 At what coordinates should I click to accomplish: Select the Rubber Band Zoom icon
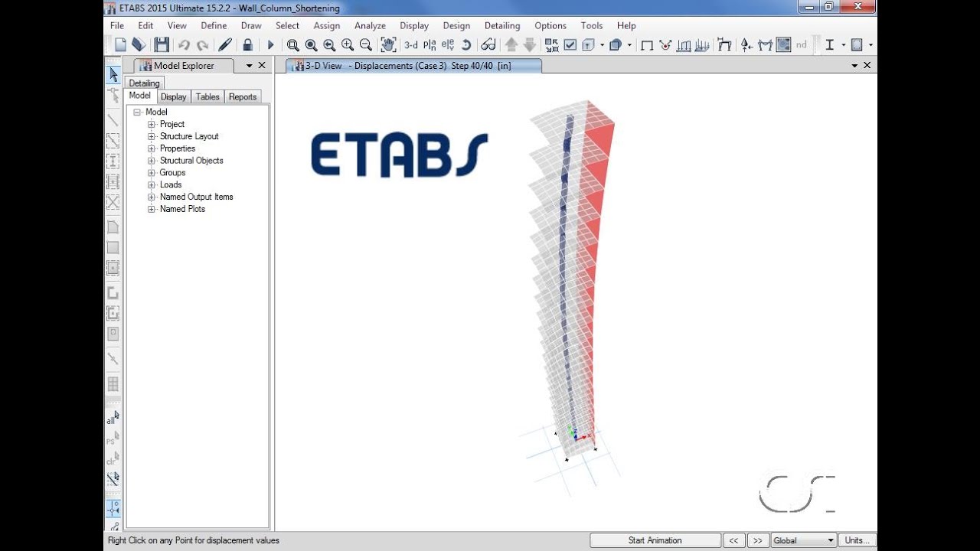pyautogui.click(x=292, y=45)
